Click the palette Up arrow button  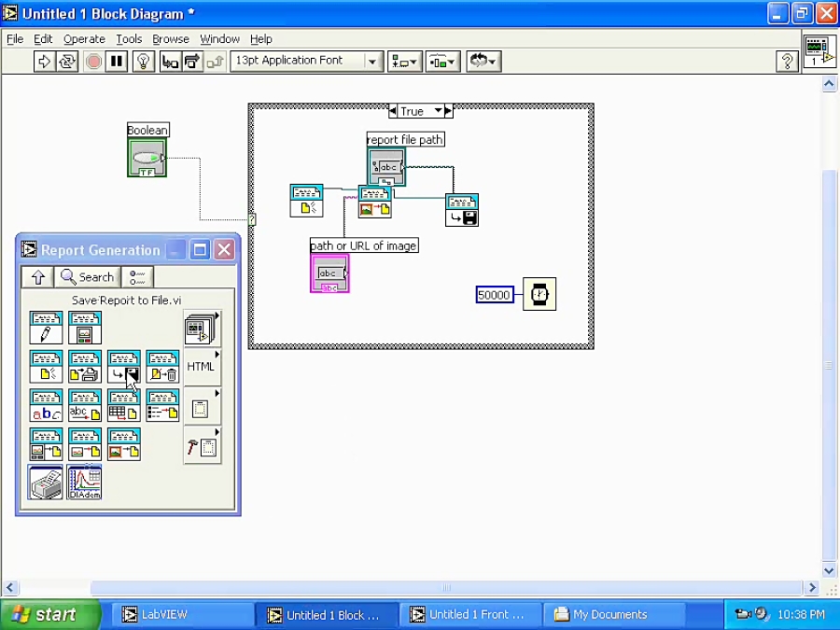37,277
